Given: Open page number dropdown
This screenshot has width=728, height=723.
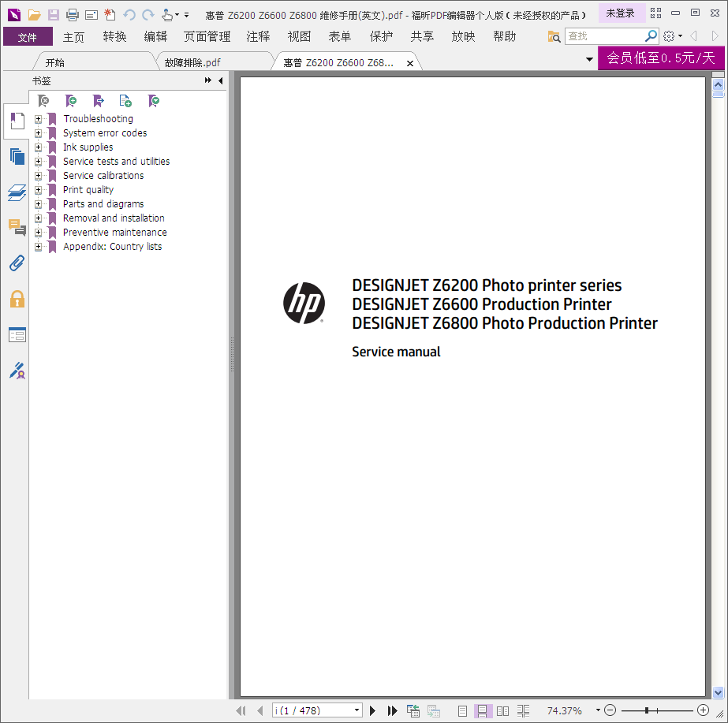Looking at the screenshot, I should (357, 710).
